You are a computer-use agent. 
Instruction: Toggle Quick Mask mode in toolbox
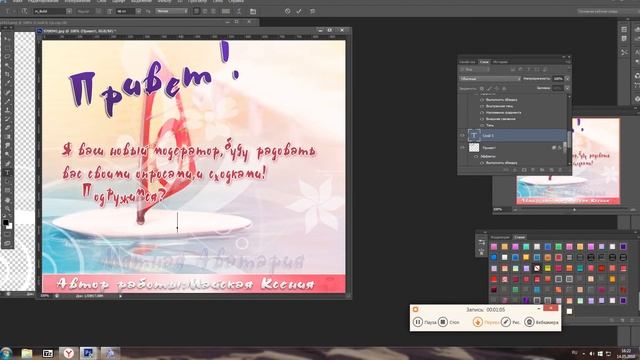coord(7,233)
